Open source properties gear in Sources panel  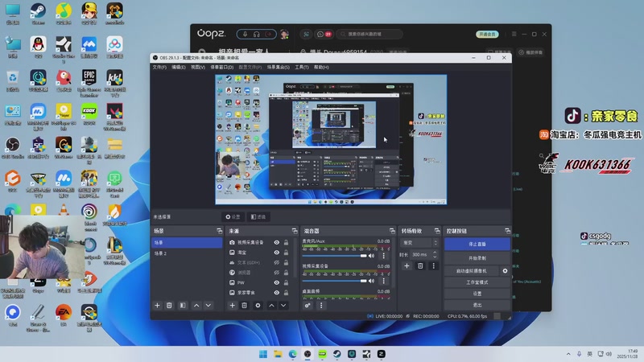pos(258,306)
